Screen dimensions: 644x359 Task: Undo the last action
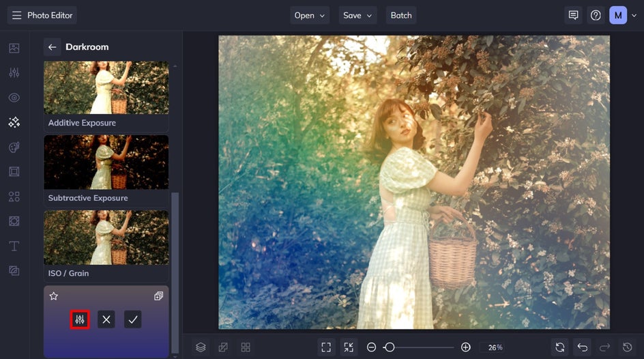583,347
